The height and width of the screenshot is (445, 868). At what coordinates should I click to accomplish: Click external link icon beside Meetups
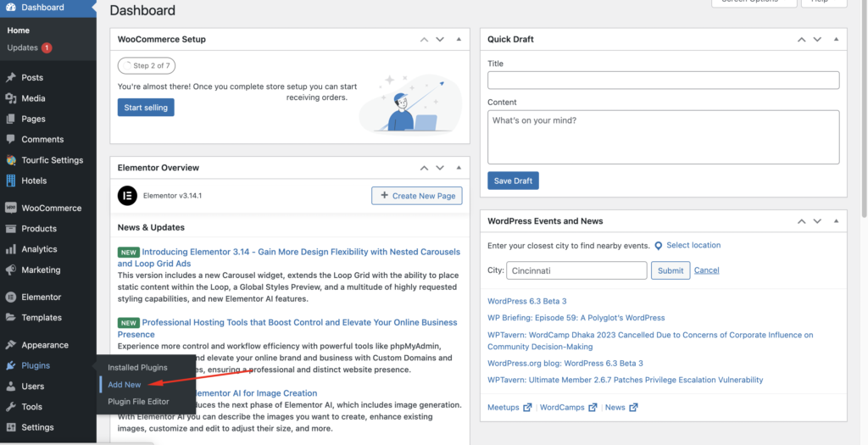527,408
